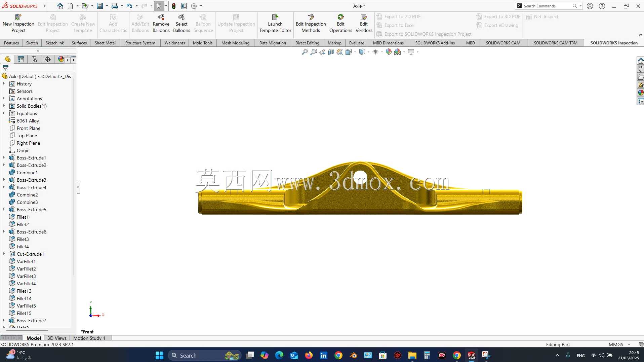The width and height of the screenshot is (644, 362).
Task: Expand the Annotations tree node
Action: click(x=4, y=98)
